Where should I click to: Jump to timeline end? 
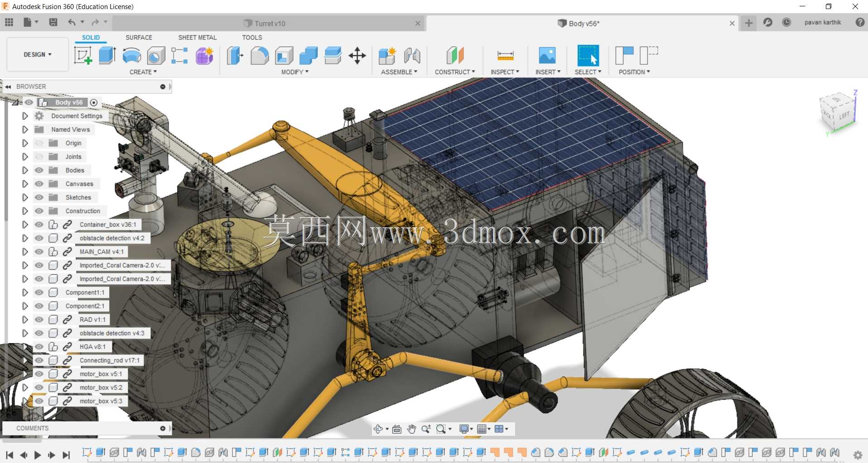tap(66, 455)
